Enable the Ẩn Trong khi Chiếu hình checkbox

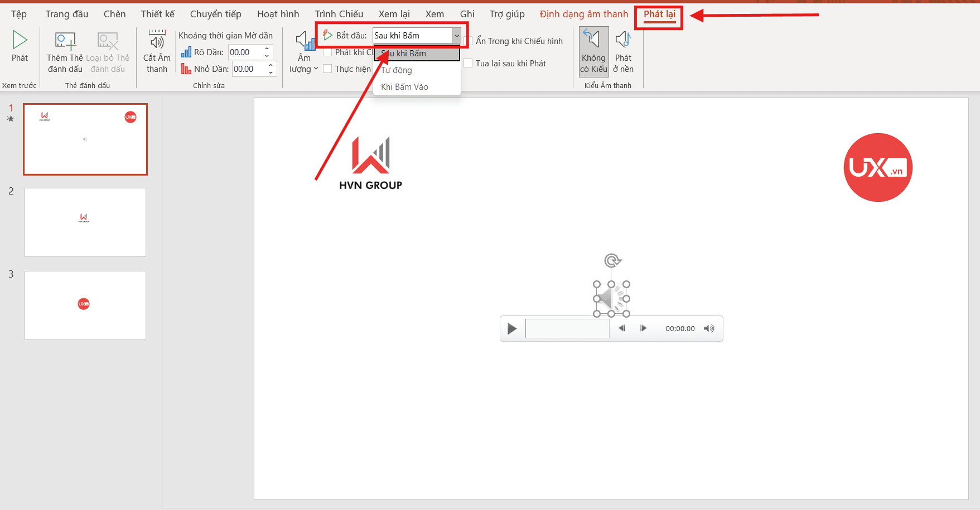(x=467, y=40)
